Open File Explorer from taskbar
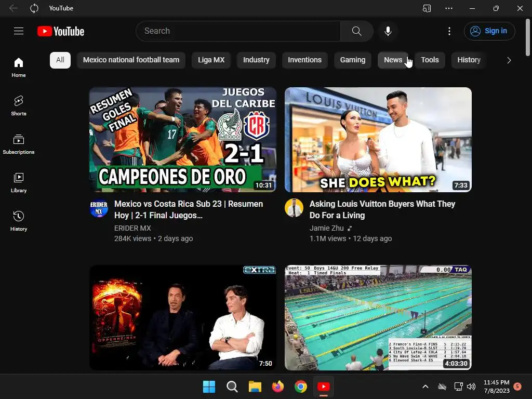 (x=255, y=387)
